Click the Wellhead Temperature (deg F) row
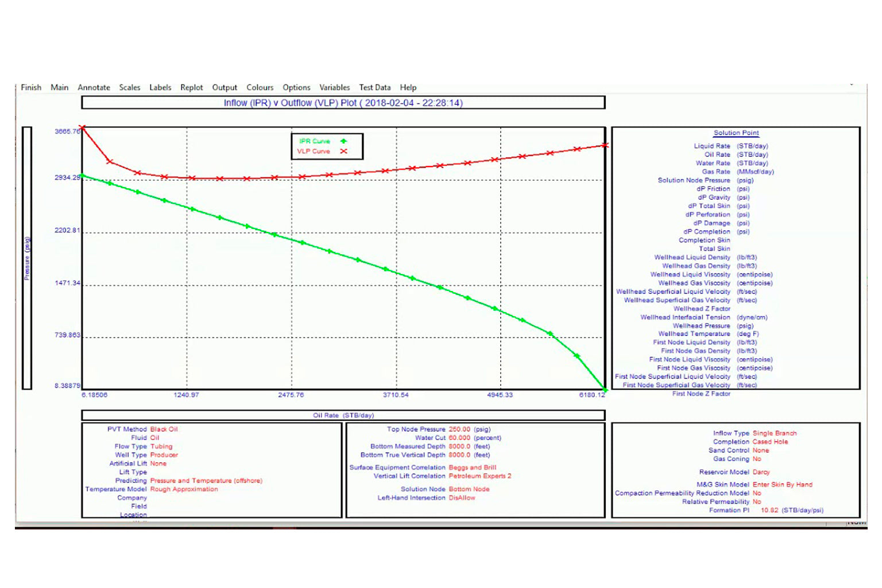 coord(709,334)
